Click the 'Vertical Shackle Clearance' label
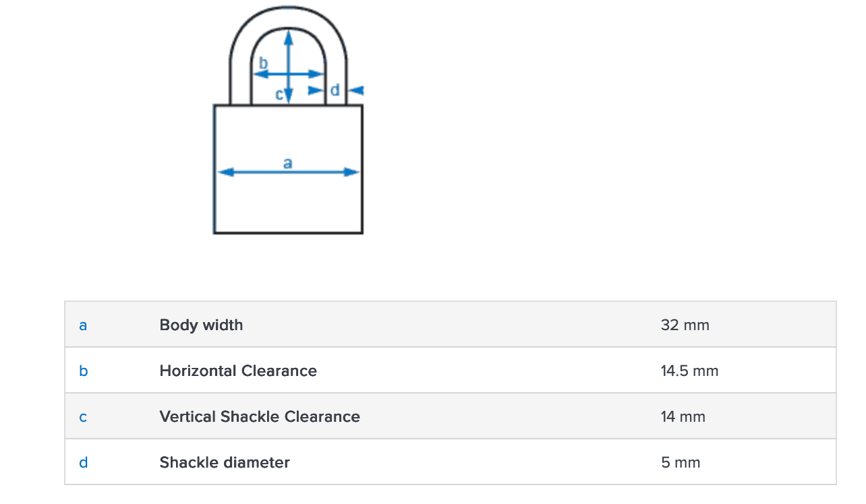Screen dimensions: 866x504 click(260, 417)
